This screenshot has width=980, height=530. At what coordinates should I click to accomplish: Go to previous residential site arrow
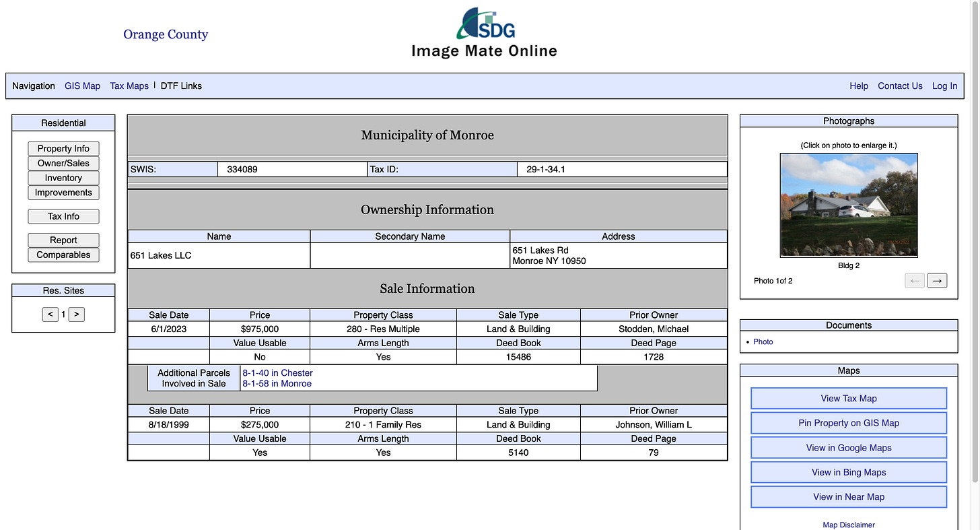click(50, 314)
